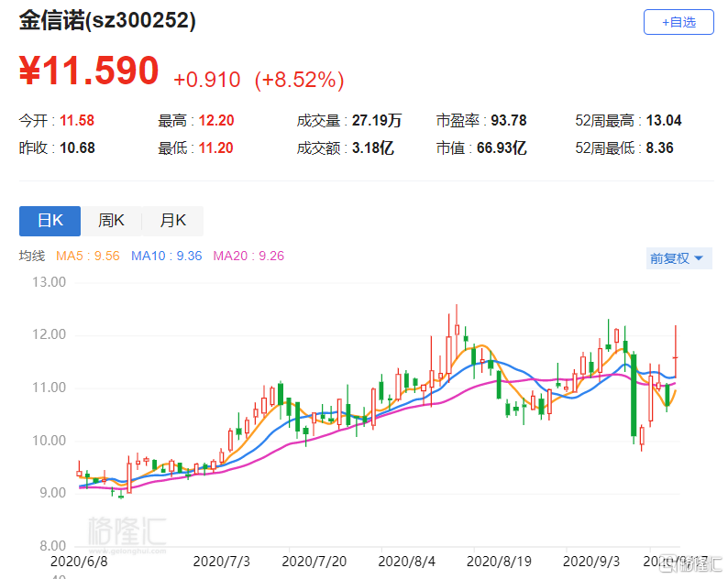The width and height of the screenshot is (728, 579).
Task: Click the 最低 value 11.20
Action: click(x=215, y=148)
